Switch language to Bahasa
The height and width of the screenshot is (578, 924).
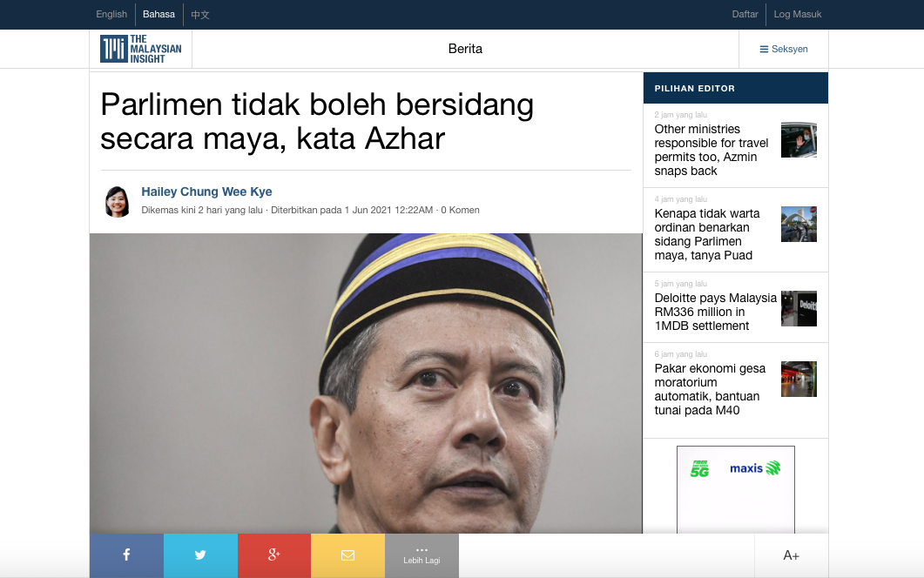click(x=159, y=14)
